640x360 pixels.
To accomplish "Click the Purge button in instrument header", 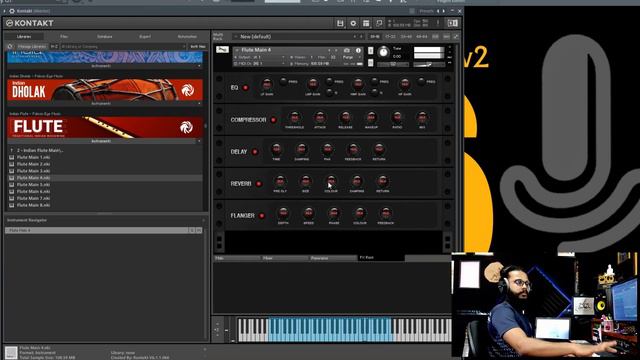I will [349, 58].
